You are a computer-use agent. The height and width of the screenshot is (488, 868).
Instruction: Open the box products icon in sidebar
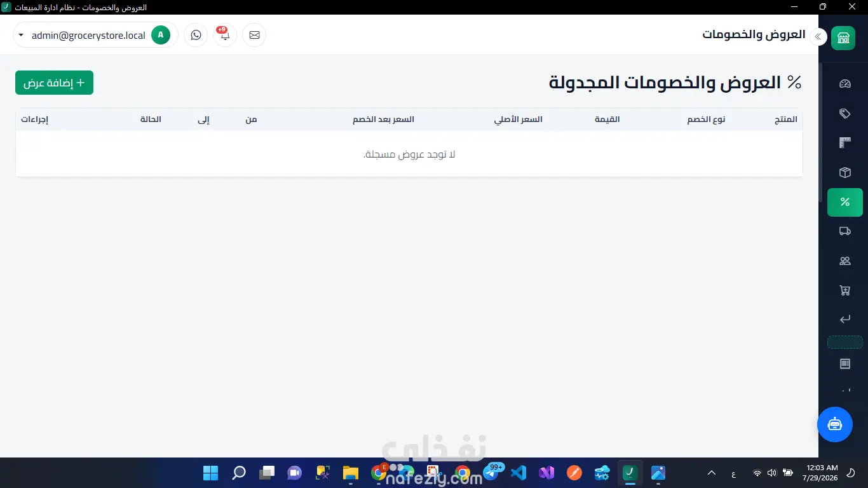(844, 172)
